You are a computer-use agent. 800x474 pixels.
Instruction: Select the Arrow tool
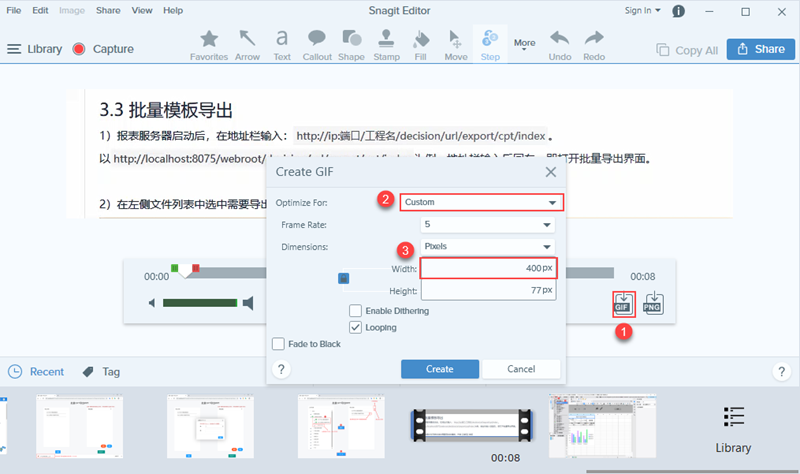247,45
